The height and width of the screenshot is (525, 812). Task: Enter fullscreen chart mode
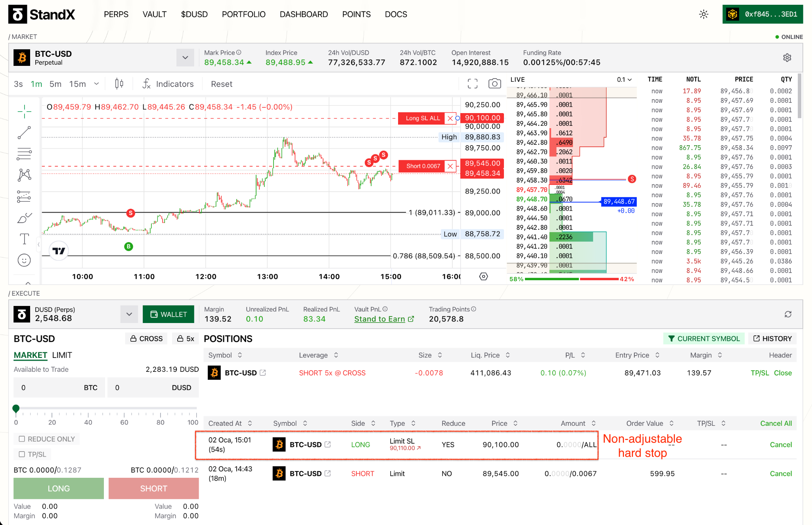pyautogui.click(x=473, y=83)
